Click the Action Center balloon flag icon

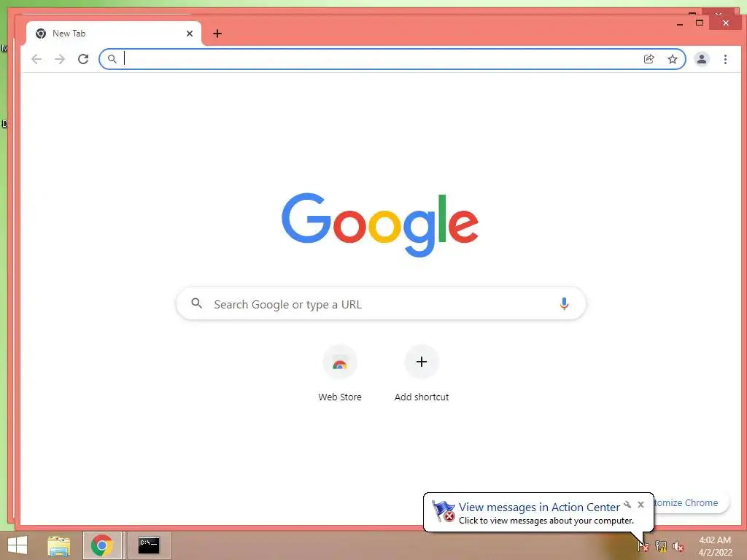tap(443, 511)
